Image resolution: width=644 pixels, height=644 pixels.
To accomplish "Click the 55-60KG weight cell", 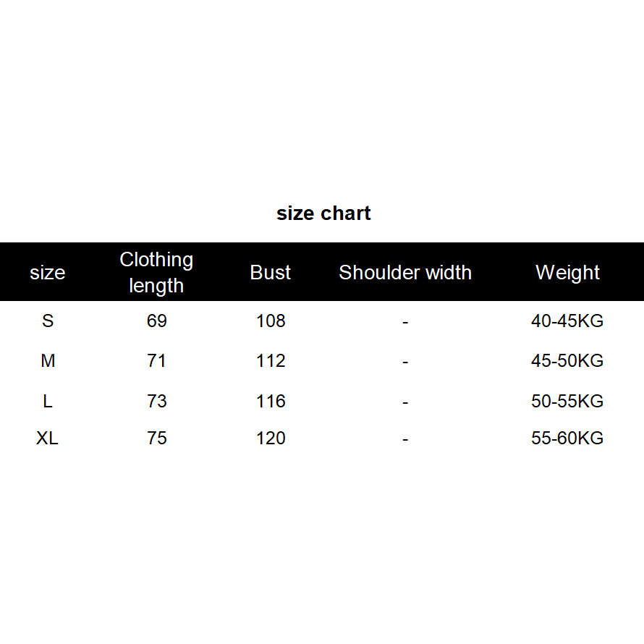I will click(567, 438).
